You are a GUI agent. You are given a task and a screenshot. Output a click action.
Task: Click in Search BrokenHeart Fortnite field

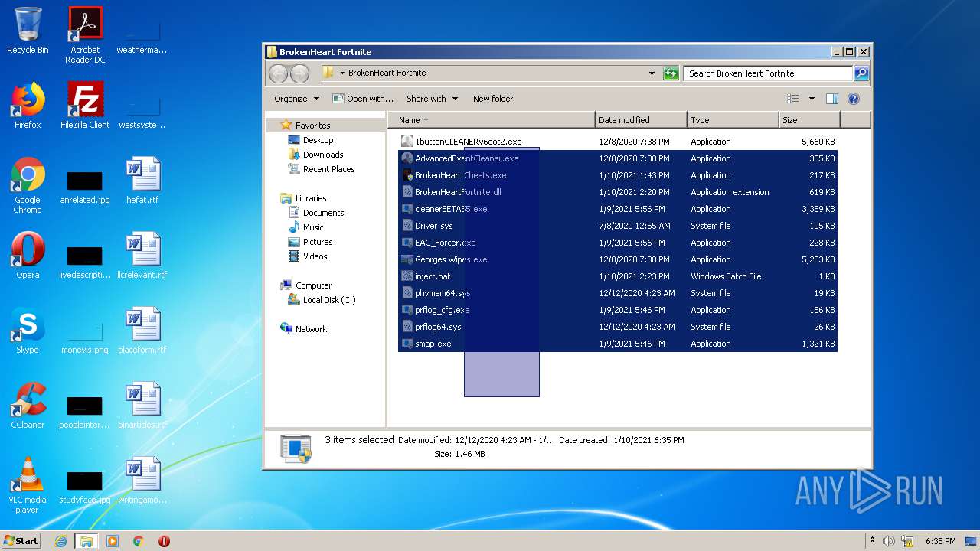coord(768,73)
